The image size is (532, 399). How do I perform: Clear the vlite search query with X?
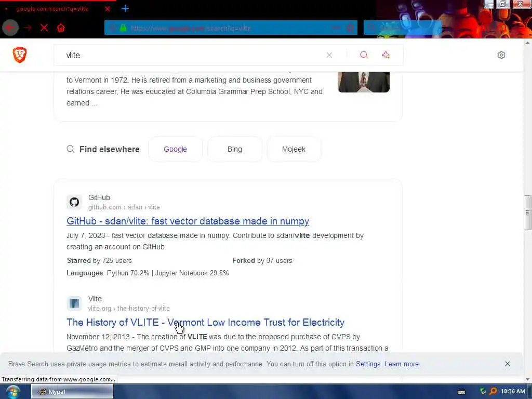tap(329, 55)
